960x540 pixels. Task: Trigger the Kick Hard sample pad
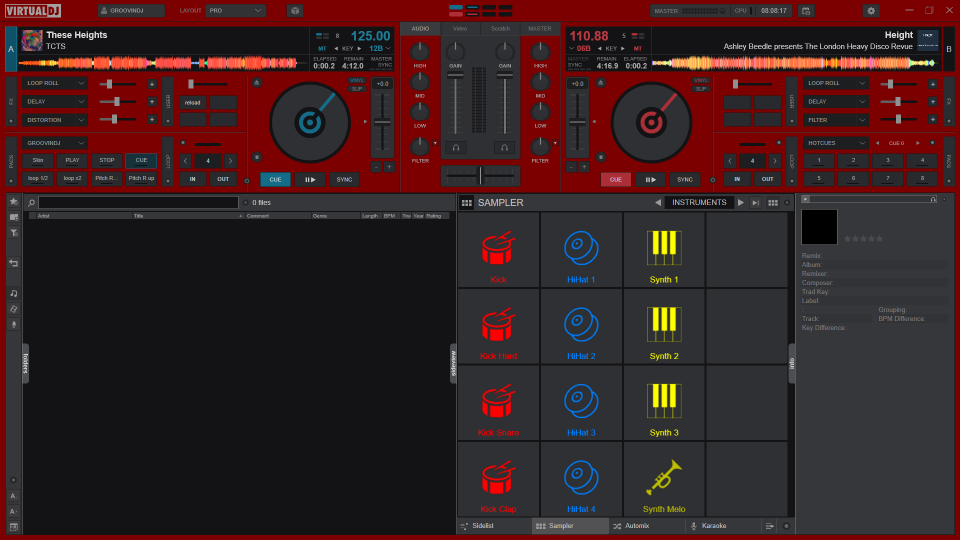[498, 326]
